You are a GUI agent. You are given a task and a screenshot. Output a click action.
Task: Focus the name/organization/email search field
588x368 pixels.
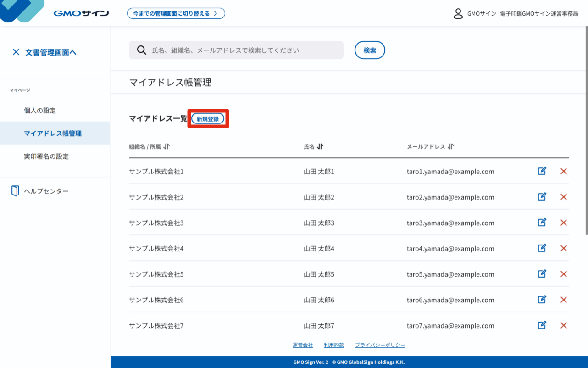coord(243,50)
